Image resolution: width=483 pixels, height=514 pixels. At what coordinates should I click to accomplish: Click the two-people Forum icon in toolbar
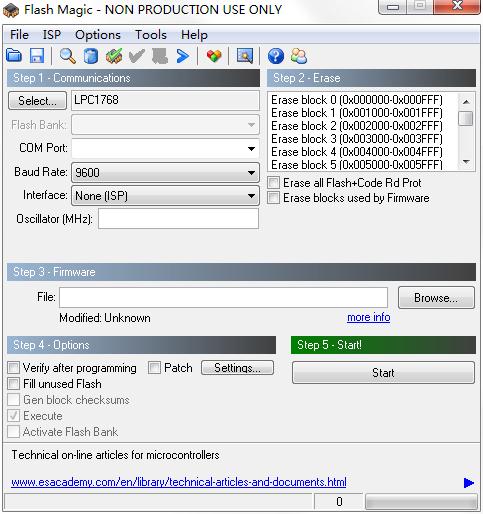click(299, 56)
